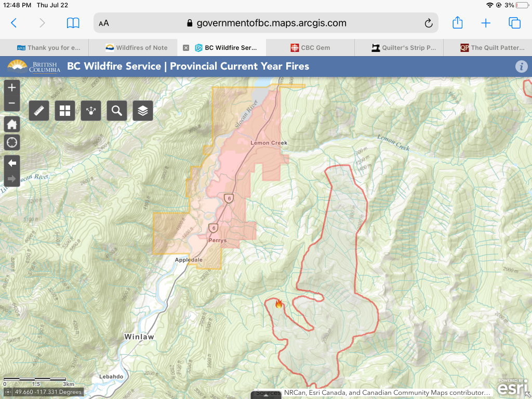
Task: Open the basemap gallery grid
Action: (x=65, y=111)
